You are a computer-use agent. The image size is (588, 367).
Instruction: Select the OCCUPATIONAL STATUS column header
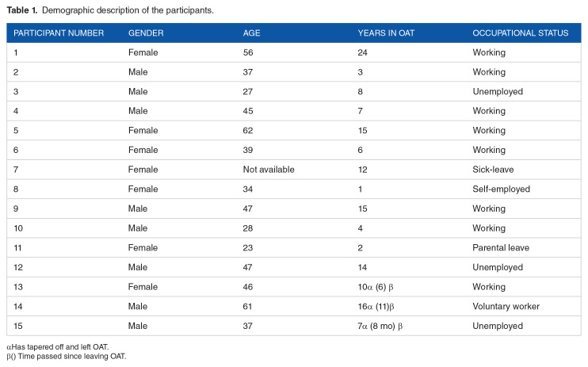[521, 32]
